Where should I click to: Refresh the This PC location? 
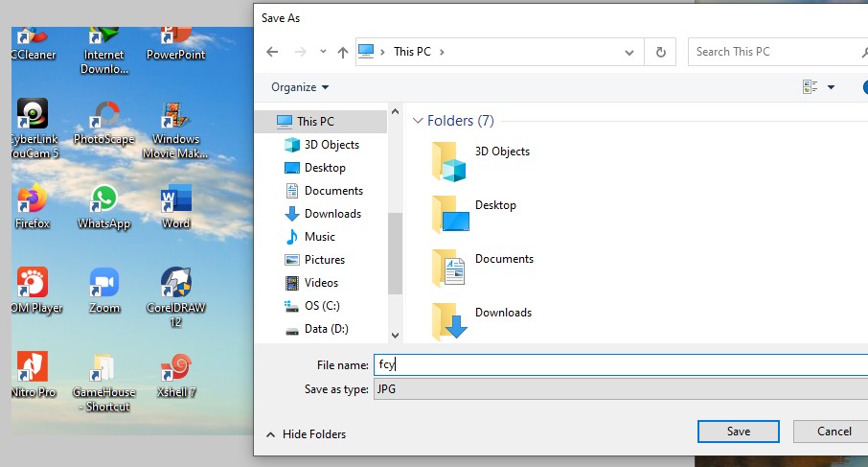tap(660, 52)
